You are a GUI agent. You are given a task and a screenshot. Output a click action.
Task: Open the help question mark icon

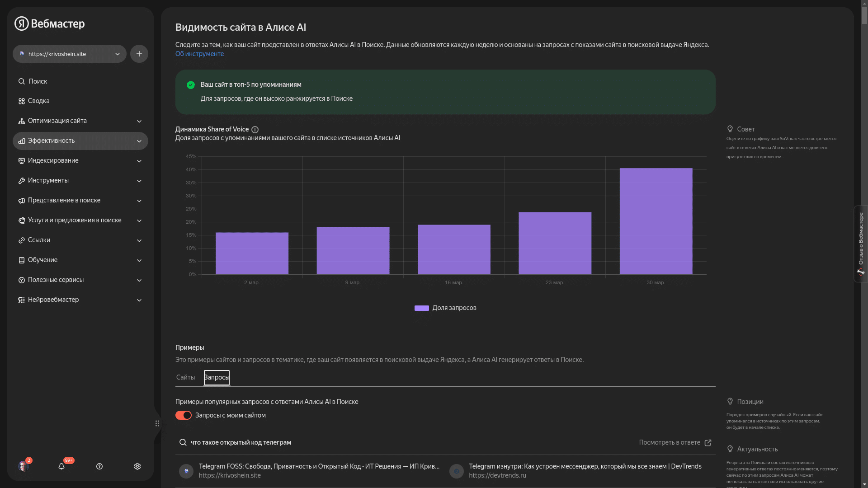99,466
